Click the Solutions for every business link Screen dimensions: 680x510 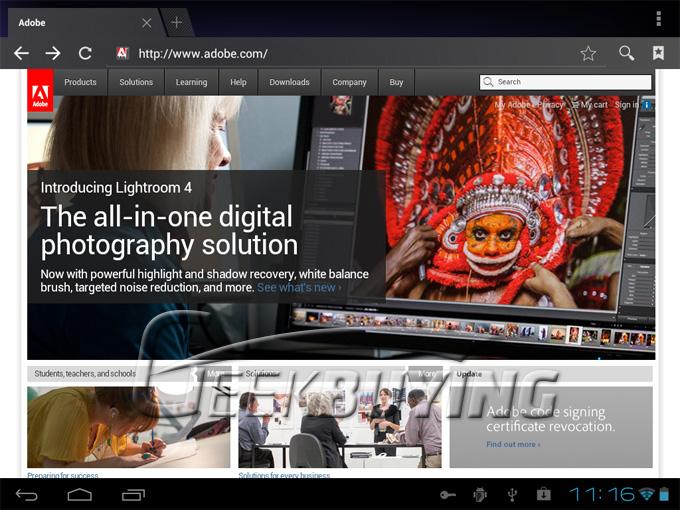[284, 475]
